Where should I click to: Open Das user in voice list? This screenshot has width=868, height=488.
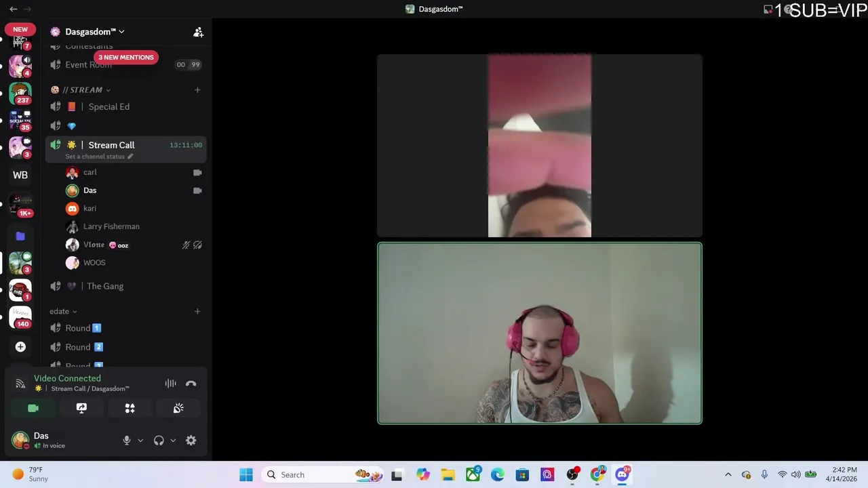[x=90, y=190]
